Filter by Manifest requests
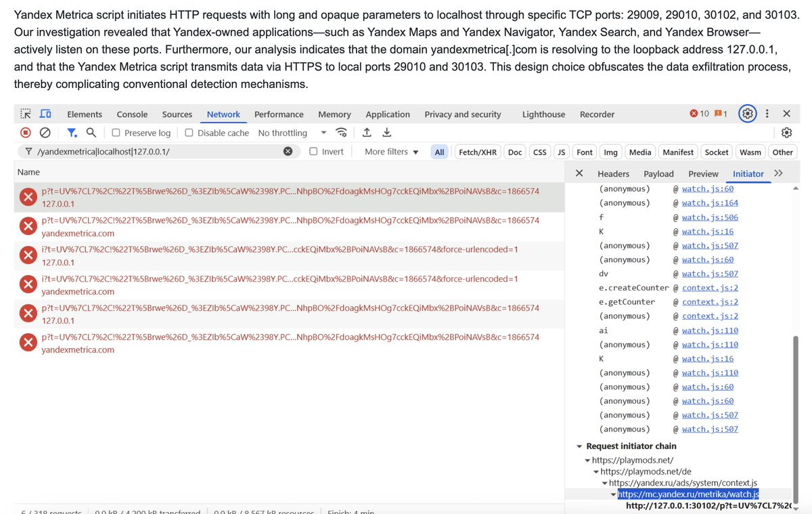The height and width of the screenshot is (514, 812). pos(678,152)
